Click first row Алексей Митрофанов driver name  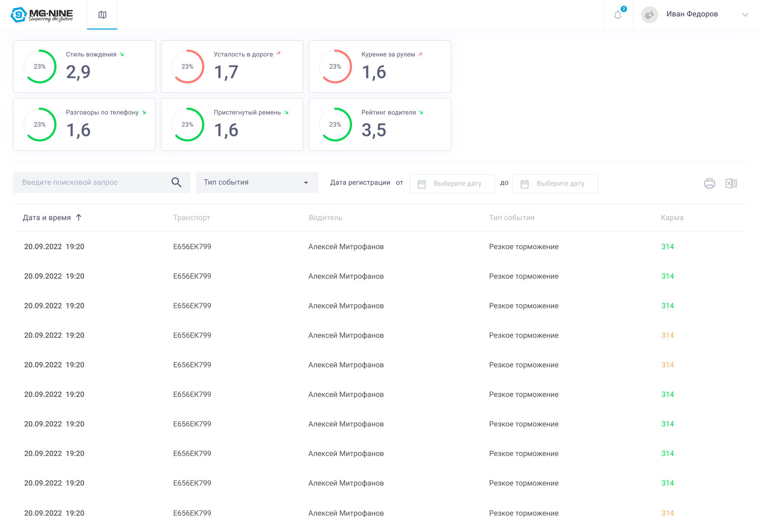[346, 247]
